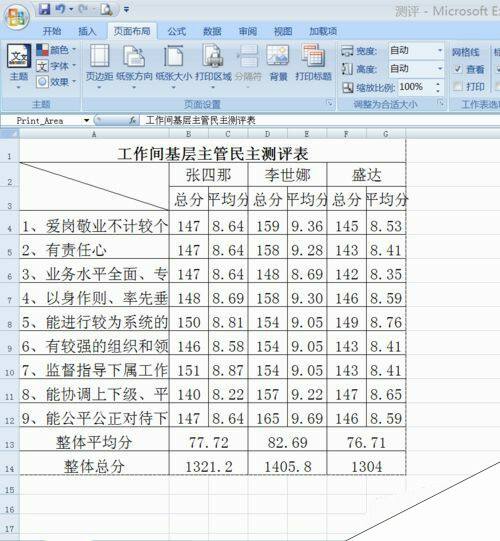Open print preview from quick toolbar
500x541 pixels.
pos(106,9)
